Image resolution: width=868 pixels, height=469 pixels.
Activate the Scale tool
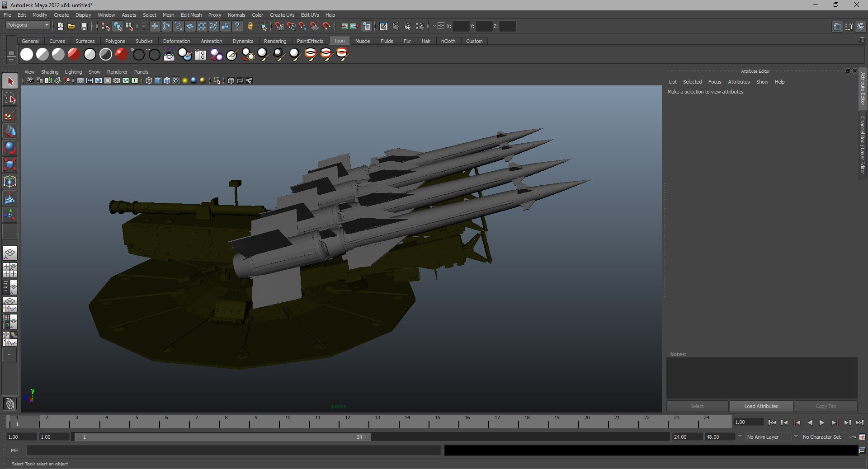(x=10, y=165)
